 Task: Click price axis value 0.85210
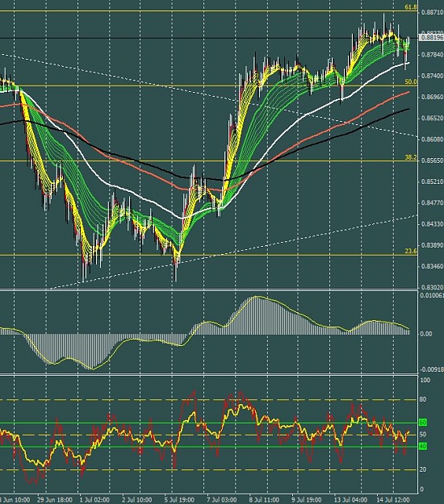click(432, 182)
